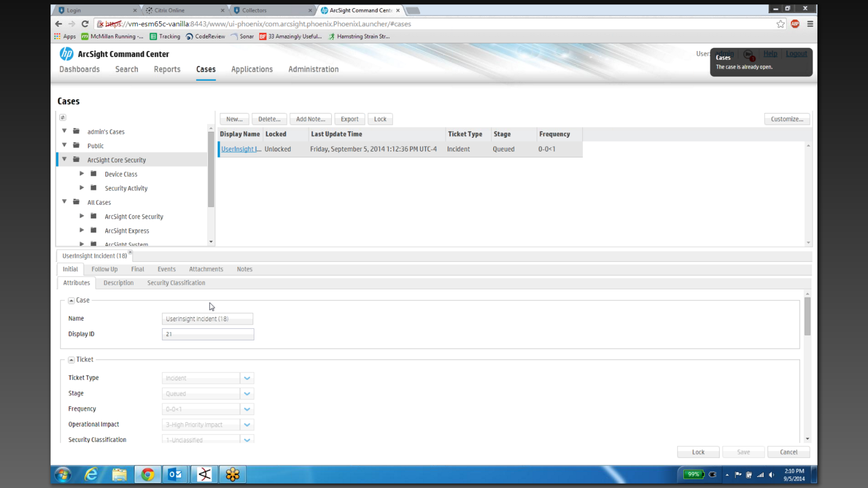Launch Internet Explorer from the taskbar
This screenshot has height=488, width=868.
pos(91,474)
